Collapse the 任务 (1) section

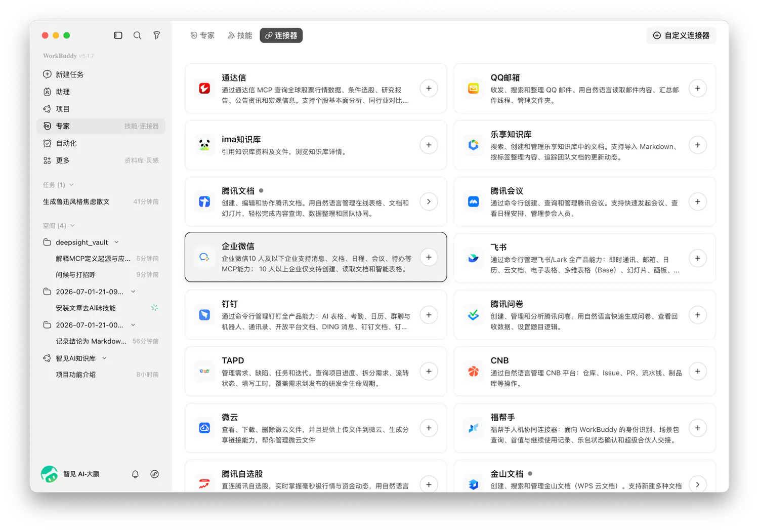(x=71, y=185)
